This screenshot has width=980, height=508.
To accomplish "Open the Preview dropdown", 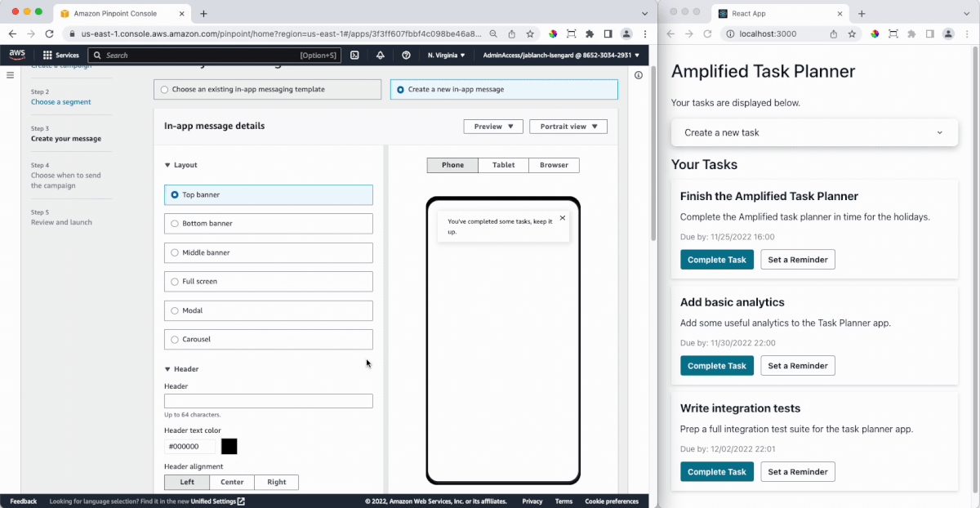I will tap(493, 127).
